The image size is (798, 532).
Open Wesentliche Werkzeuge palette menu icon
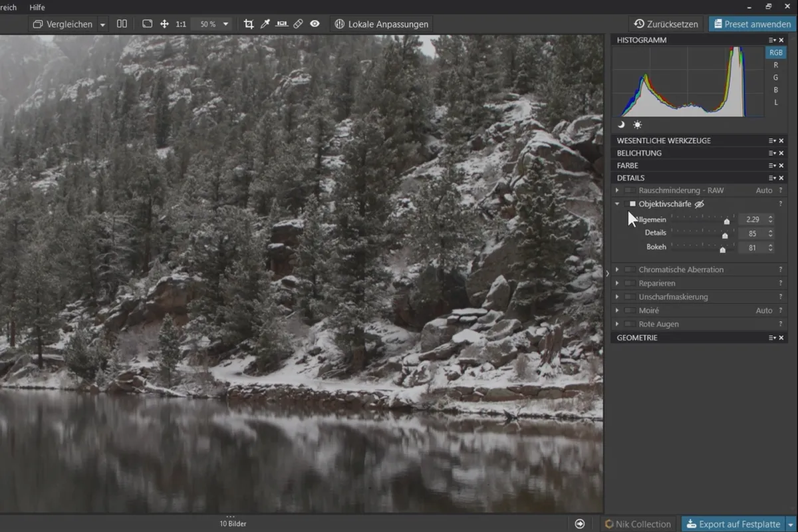click(x=772, y=140)
